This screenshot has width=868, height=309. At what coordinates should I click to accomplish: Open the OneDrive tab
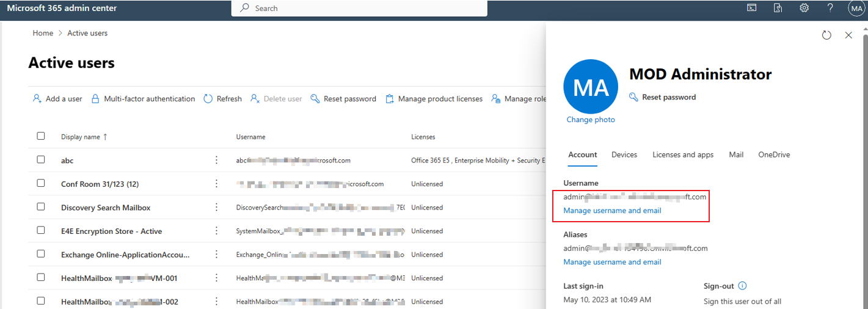click(774, 155)
